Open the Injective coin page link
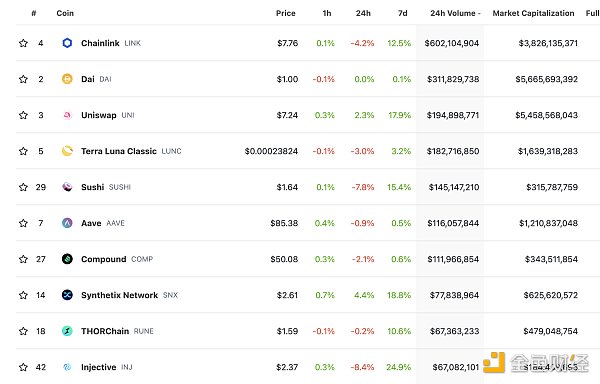This screenshot has width=600, height=384. (x=98, y=367)
